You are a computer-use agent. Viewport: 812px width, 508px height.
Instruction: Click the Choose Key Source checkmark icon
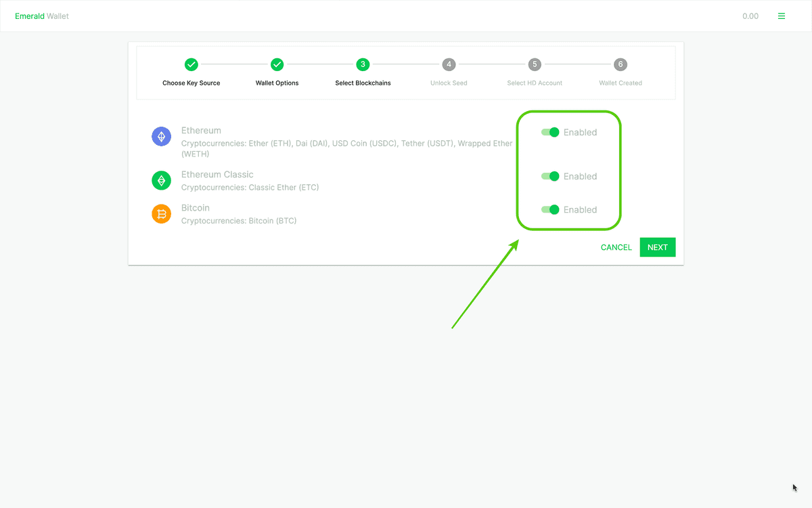pyautogui.click(x=191, y=64)
